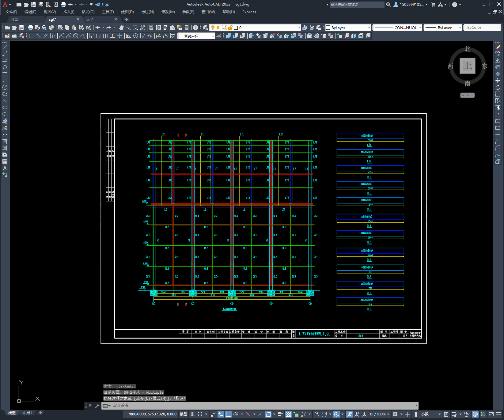The height and width of the screenshot is (420, 504).
Task: Expand the undo history dropdown arrow
Action: (x=103, y=28)
